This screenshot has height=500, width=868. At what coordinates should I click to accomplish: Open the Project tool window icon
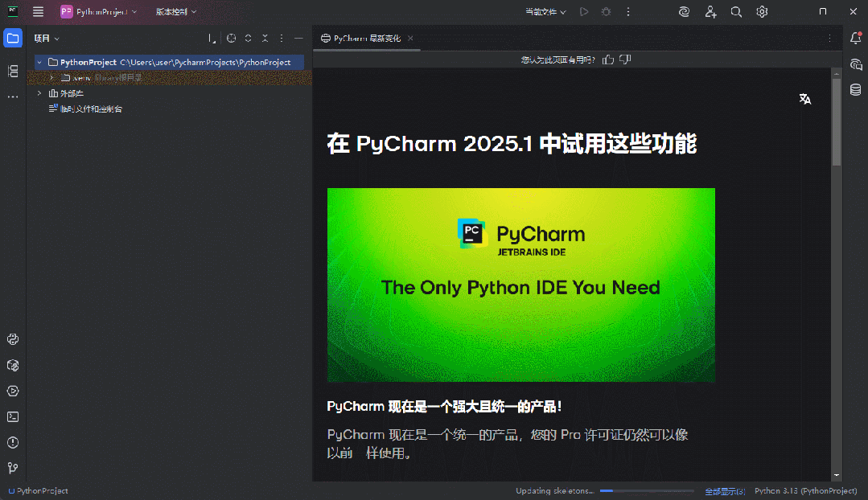13,38
